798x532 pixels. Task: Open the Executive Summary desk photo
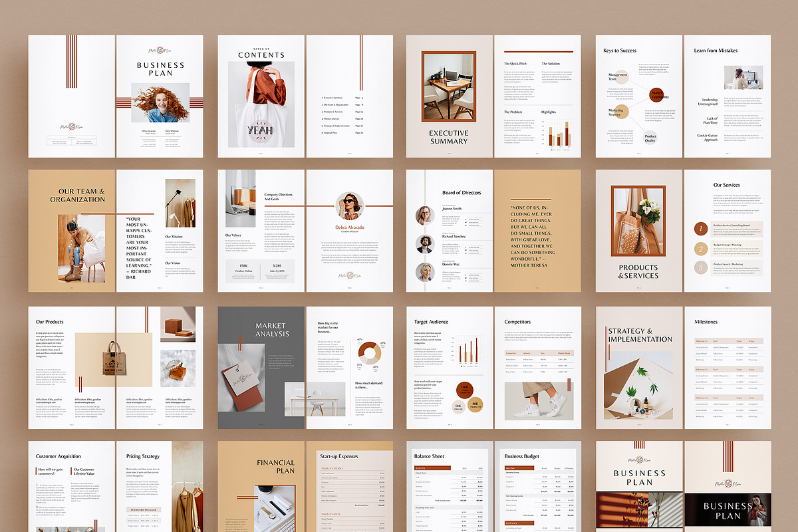[448, 86]
